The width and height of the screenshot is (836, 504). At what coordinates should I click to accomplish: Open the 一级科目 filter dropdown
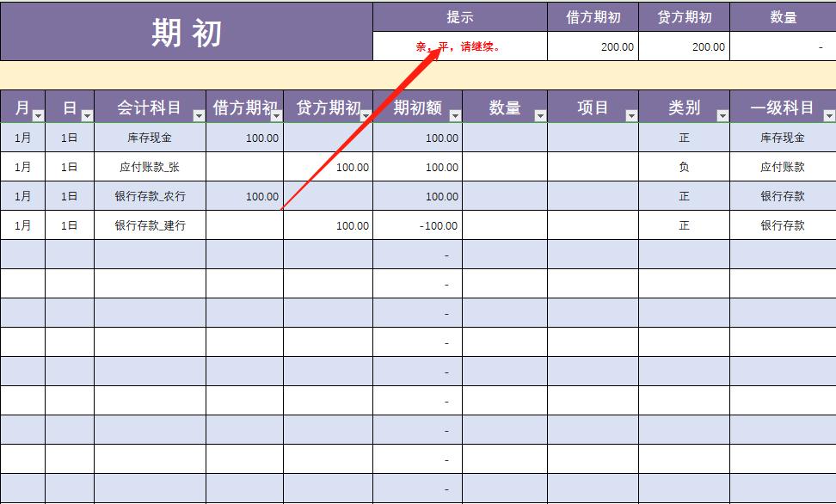pyautogui.click(x=828, y=114)
